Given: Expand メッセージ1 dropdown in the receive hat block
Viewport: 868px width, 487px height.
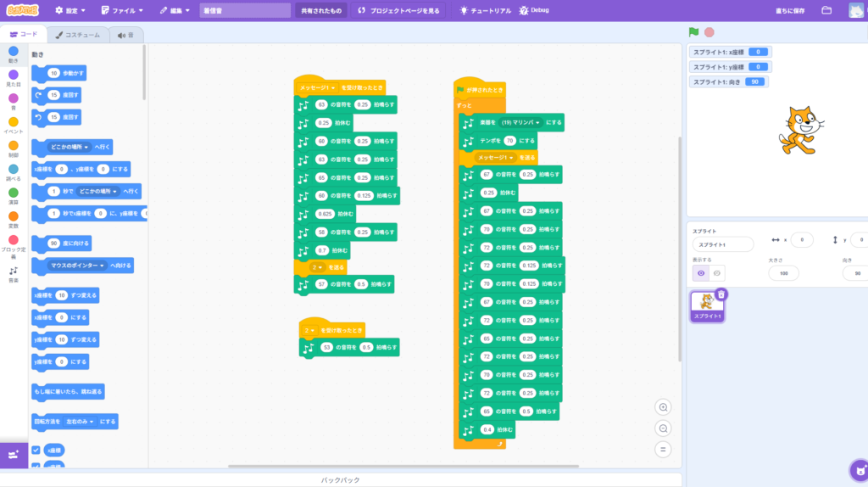Looking at the screenshot, I should coord(317,87).
